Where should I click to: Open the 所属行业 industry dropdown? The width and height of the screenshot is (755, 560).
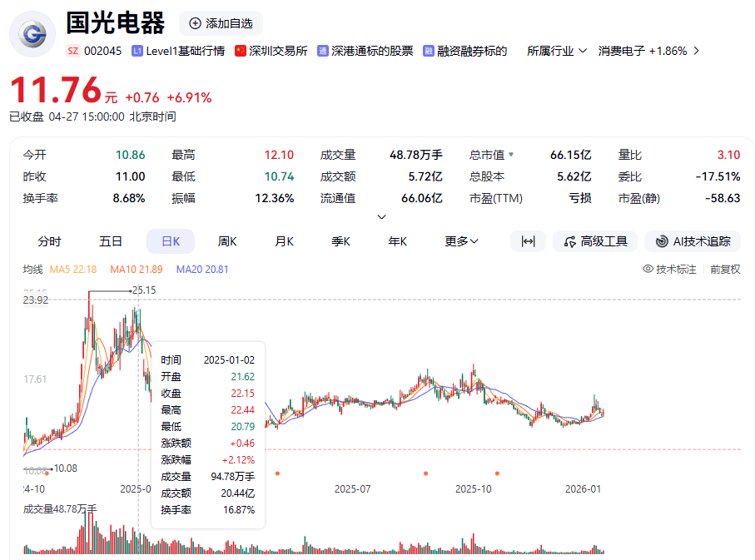click(x=556, y=51)
